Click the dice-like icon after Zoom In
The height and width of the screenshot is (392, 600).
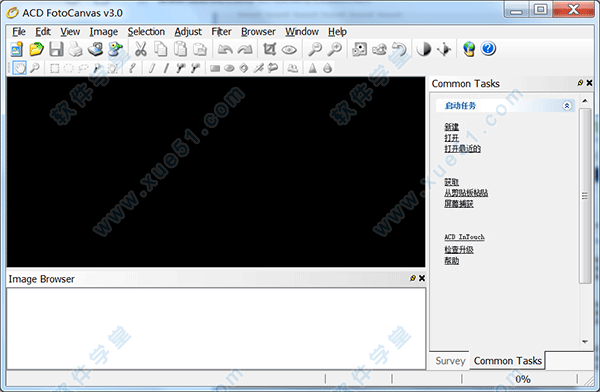pos(360,49)
